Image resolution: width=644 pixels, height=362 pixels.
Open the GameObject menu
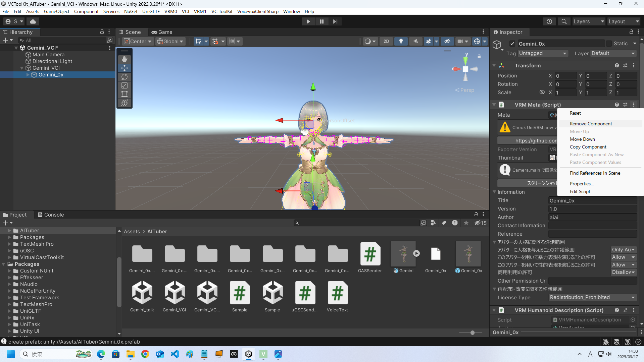pos(56,11)
